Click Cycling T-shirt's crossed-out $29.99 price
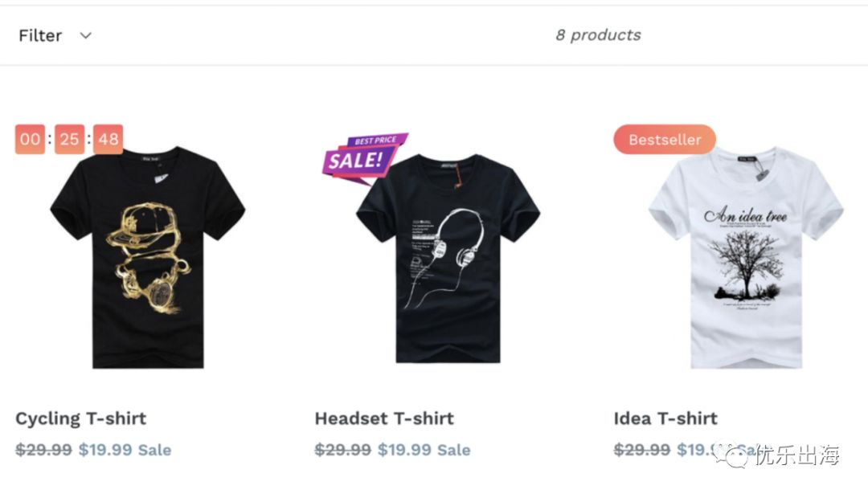Viewport: 868px width, 494px height. [x=43, y=450]
